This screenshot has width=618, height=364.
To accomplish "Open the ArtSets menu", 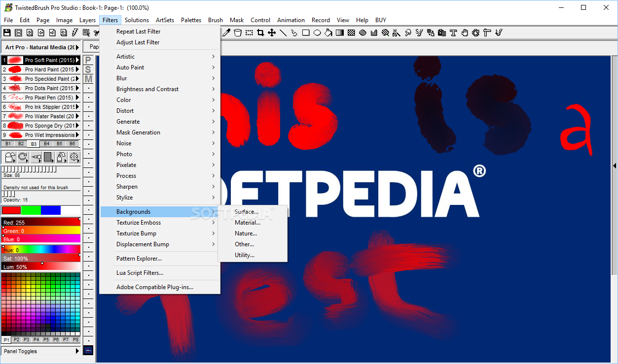I will click(x=165, y=20).
